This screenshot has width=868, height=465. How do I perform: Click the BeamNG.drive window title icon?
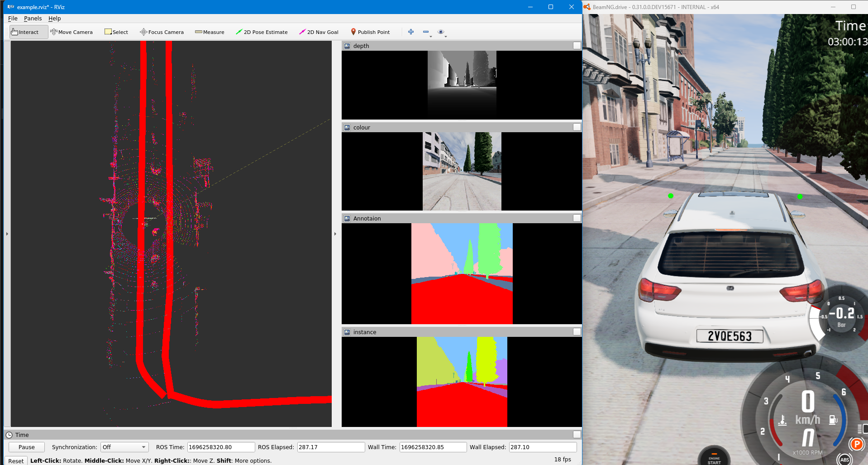[587, 7]
